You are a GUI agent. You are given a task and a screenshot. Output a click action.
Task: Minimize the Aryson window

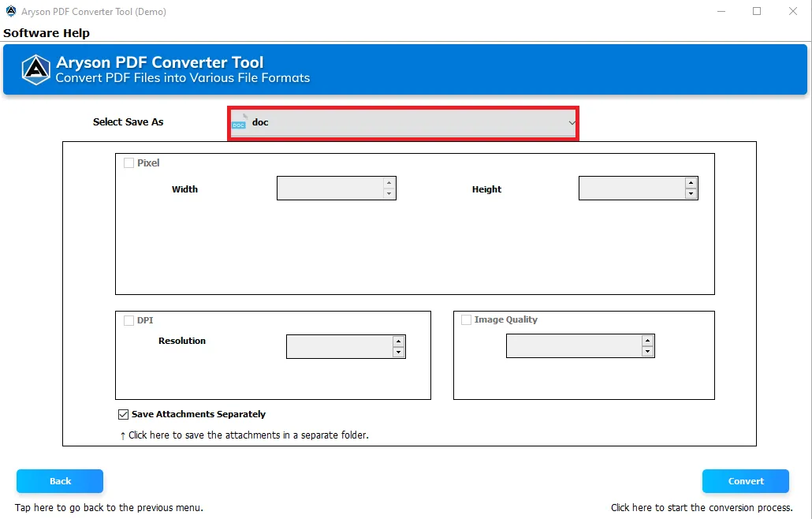(x=721, y=11)
